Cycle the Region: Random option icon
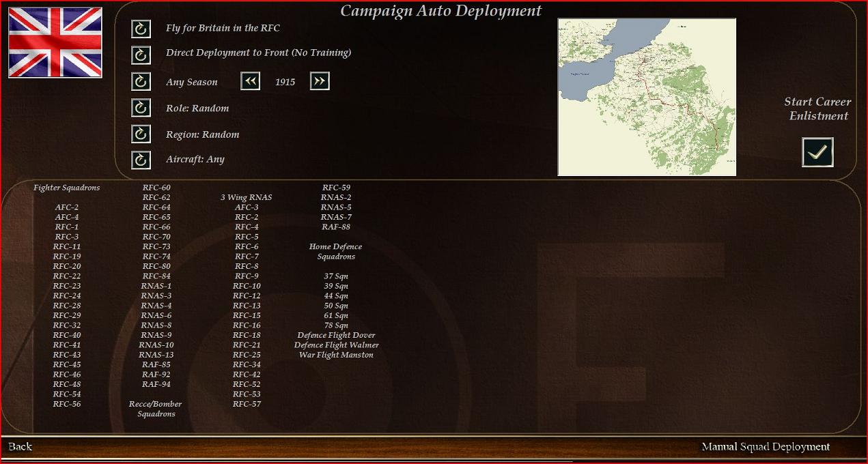 [x=141, y=134]
